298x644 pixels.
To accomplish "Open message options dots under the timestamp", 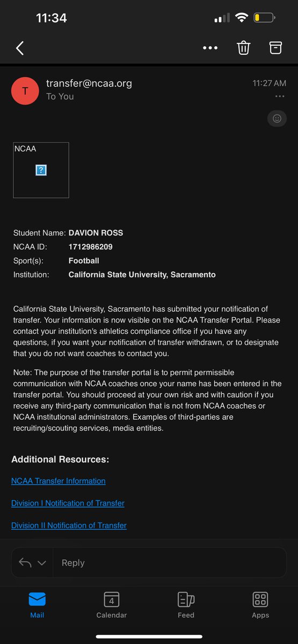I will click(x=279, y=97).
